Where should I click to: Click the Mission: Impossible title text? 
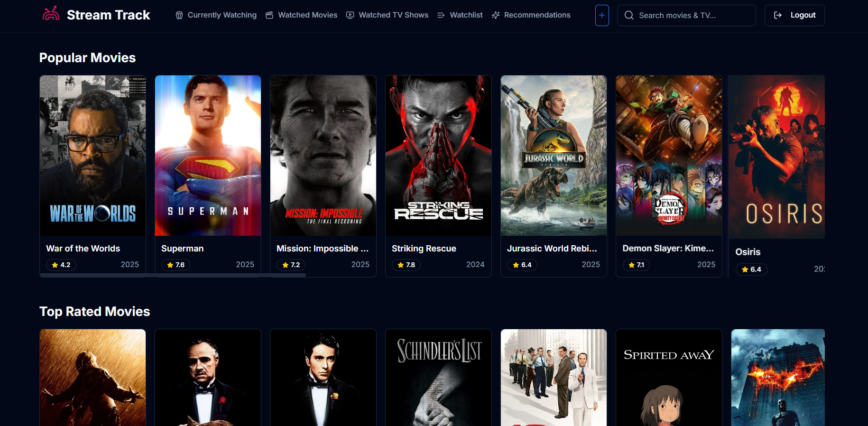tap(323, 249)
